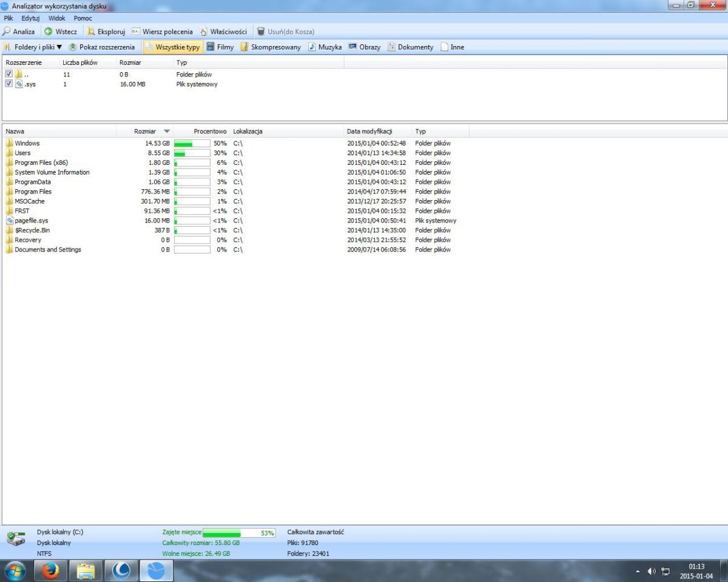Go back using the Wstecz button

(61, 32)
